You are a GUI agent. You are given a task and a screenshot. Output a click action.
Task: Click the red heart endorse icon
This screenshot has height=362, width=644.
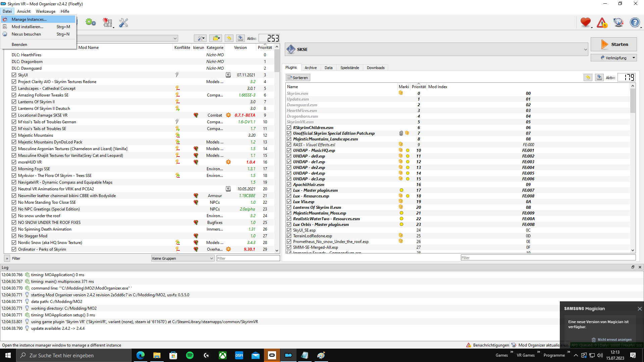586,22
